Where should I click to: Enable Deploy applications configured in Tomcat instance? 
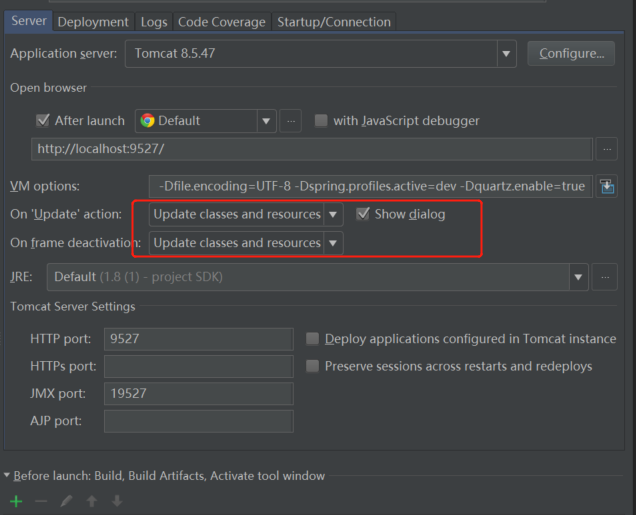[x=312, y=339]
